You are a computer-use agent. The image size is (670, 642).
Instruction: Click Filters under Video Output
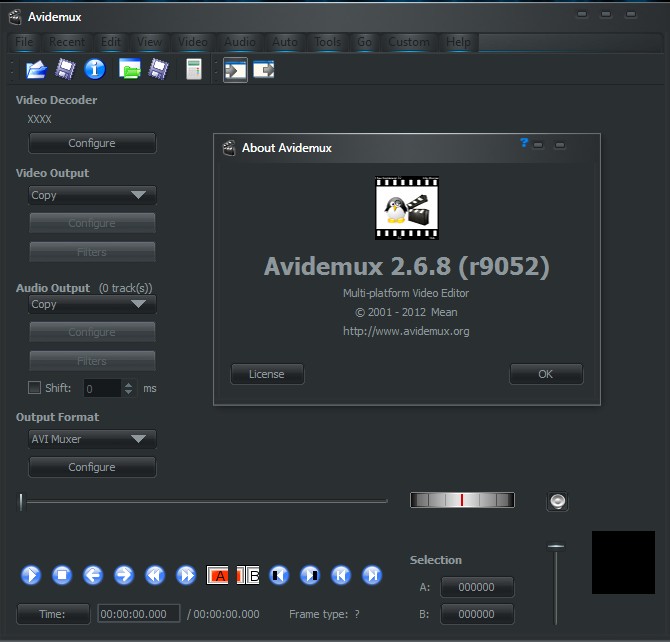92,252
